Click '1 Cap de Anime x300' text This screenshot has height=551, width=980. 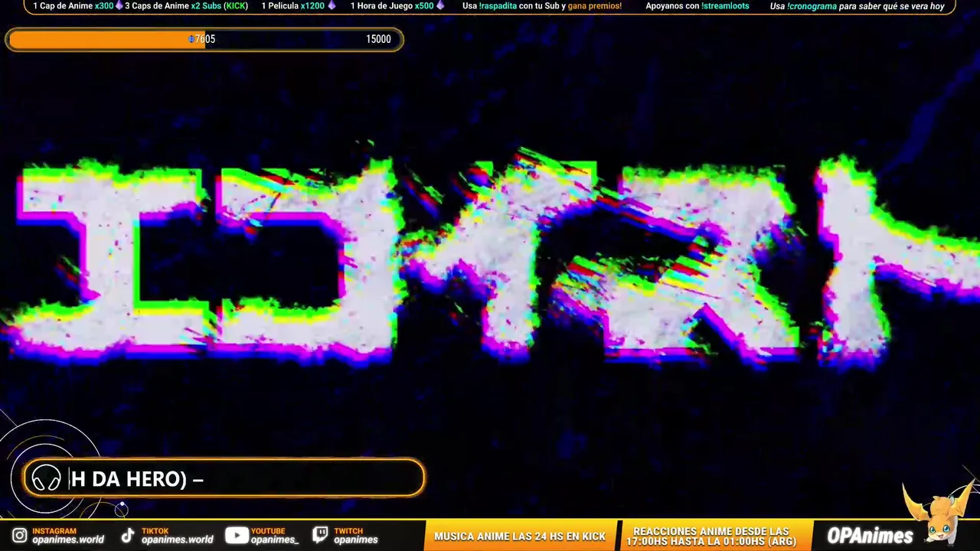point(73,6)
